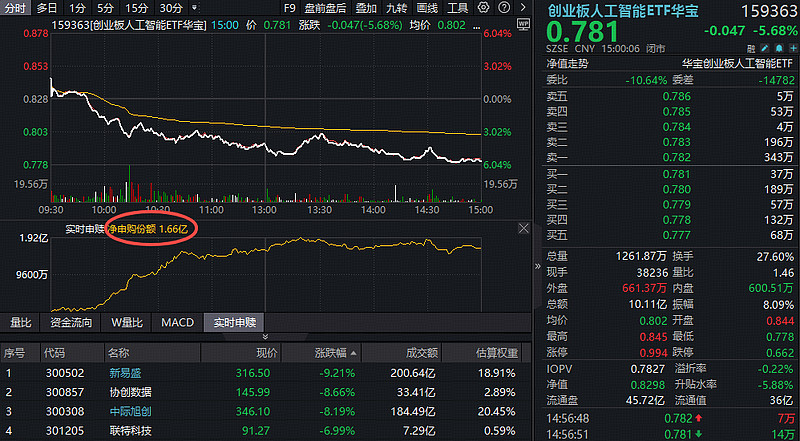Close the 实时申赎 sub-chart panel
Screen dimensions: 800x441
tap(523, 228)
